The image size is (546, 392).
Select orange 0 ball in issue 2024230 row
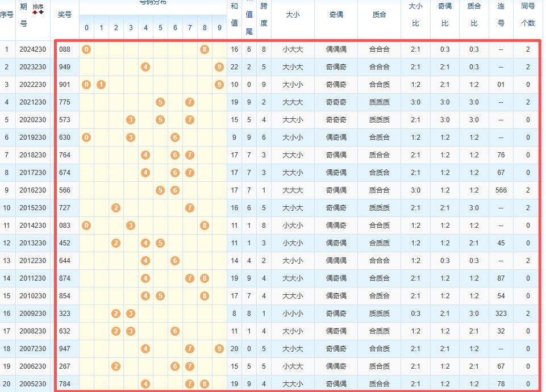86,49
